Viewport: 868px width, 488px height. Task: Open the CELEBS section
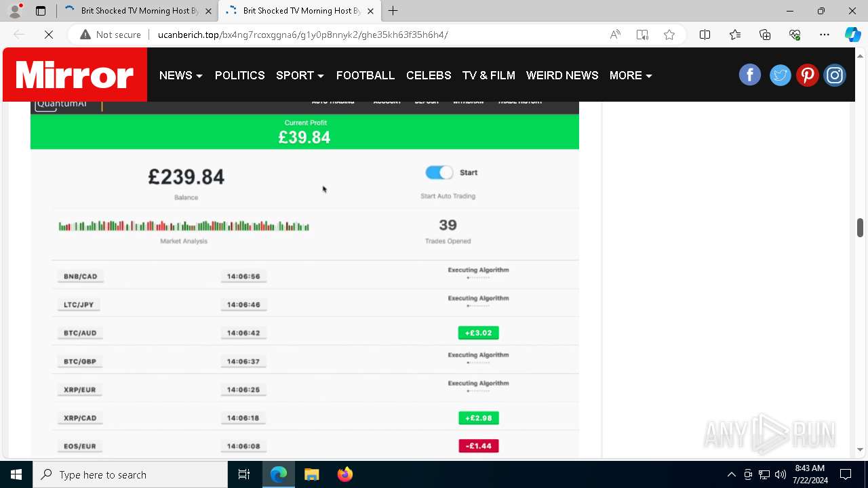coord(429,75)
